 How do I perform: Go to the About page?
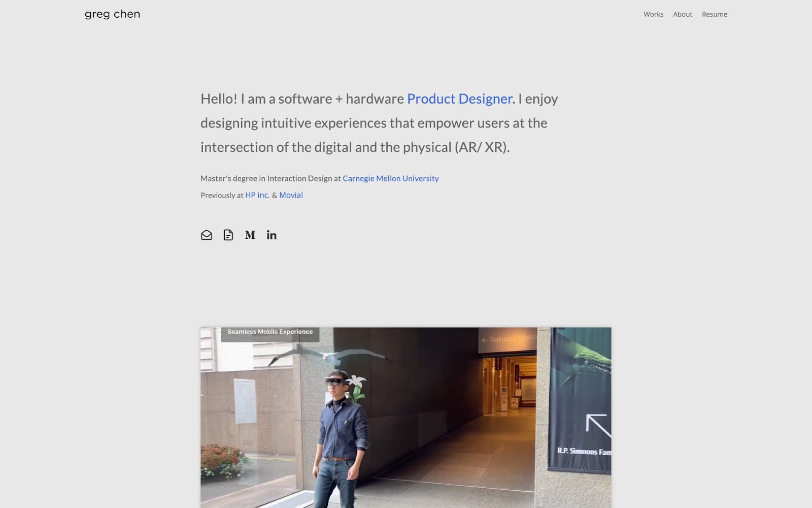[682, 14]
